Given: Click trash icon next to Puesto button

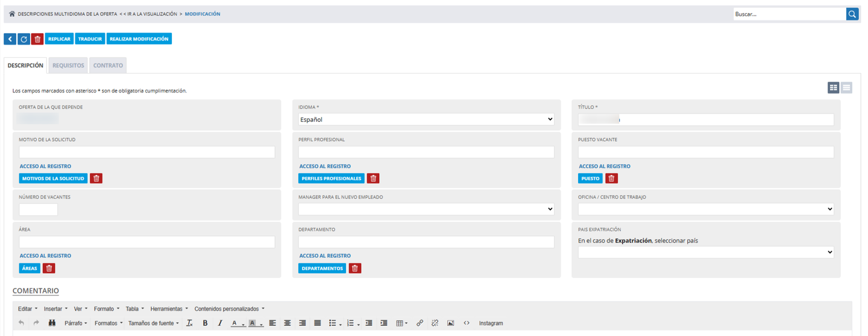Looking at the screenshot, I should (611, 179).
